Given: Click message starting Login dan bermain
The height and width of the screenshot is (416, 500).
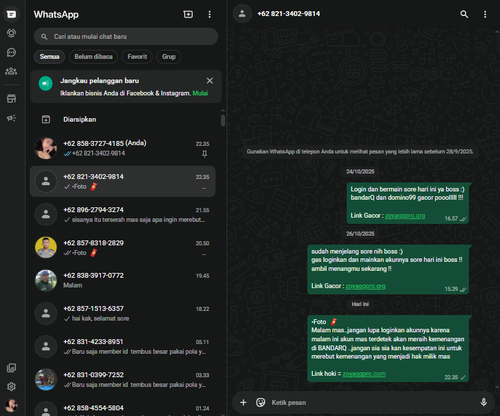Looking at the screenshot, I should 408,203.
